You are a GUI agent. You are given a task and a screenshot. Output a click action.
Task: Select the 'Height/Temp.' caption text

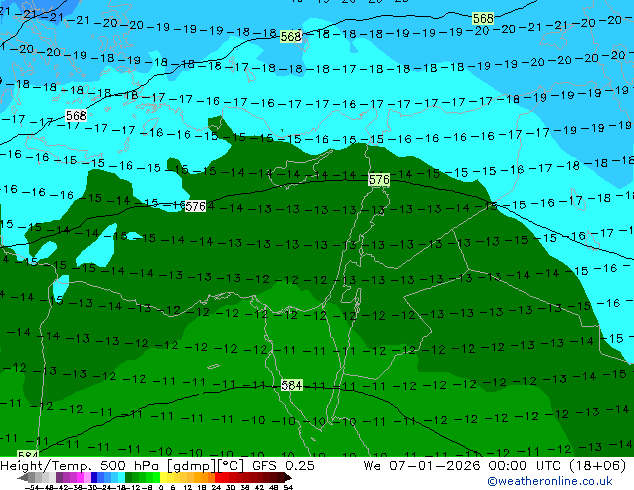46,465
